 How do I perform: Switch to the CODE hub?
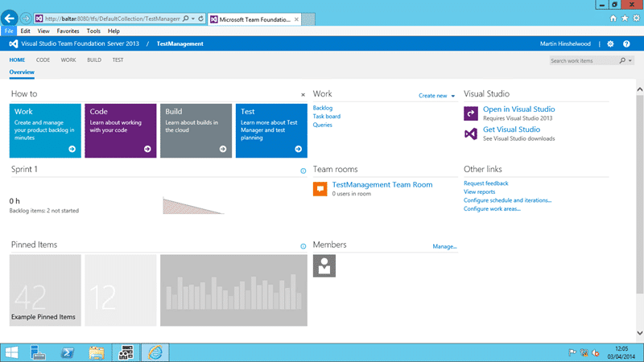[x=43, y=60]
